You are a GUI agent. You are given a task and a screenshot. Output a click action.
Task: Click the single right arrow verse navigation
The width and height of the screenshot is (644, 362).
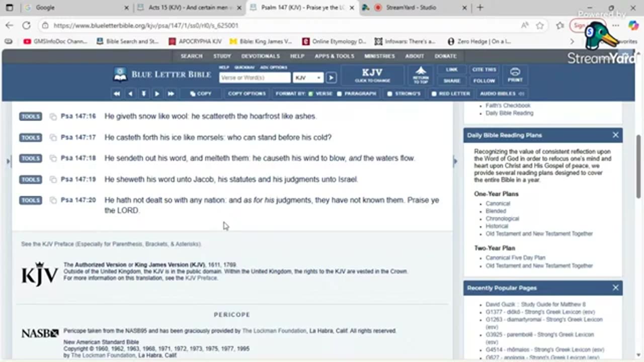click(157, 94)
